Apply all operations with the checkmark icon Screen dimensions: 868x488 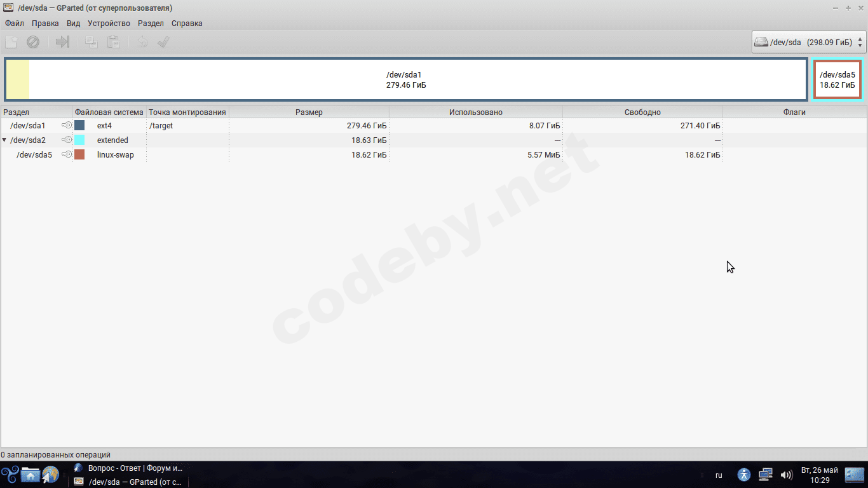point(163,41)
